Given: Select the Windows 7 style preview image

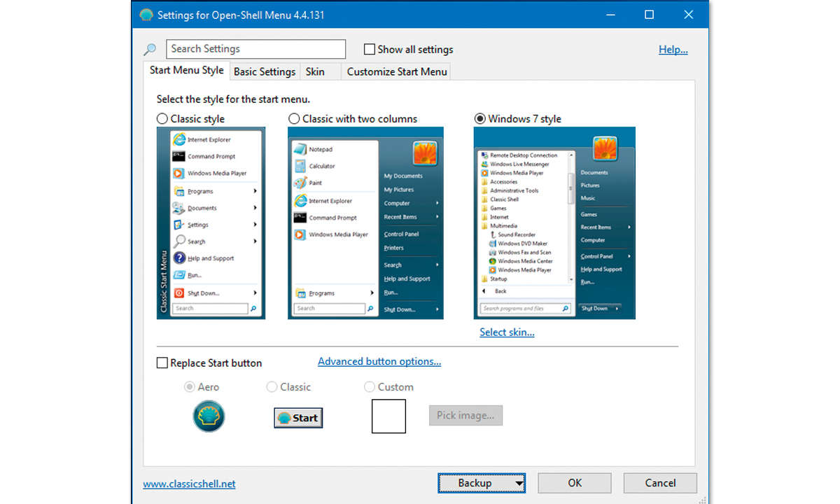Looking at the screenshot, I should click(554, 223).
